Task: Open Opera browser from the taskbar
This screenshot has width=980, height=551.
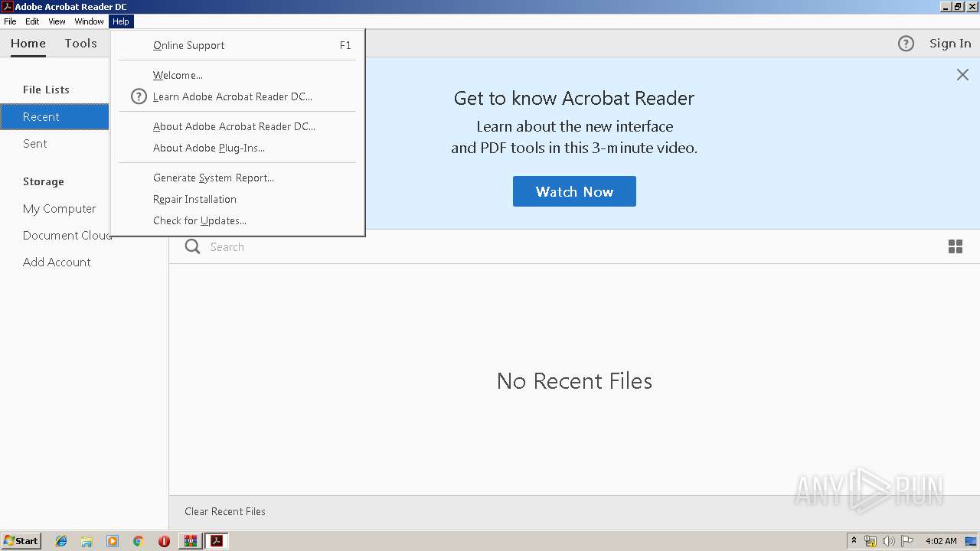Action: point(164,541)
